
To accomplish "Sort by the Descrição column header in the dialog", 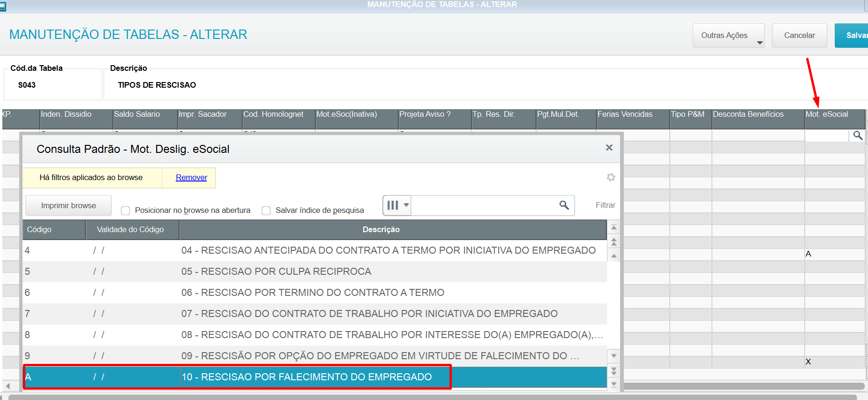I will click(393, 230).
